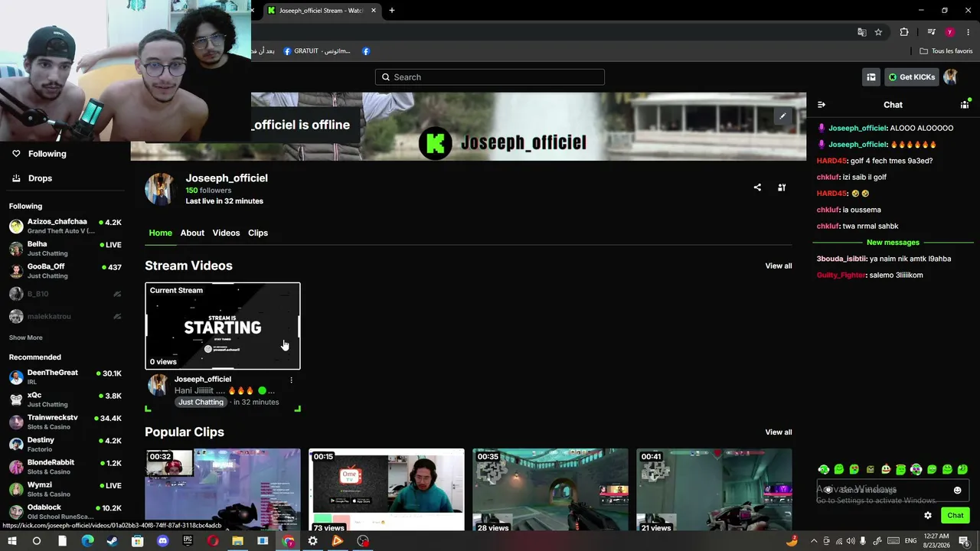
Task: Open Chrome profile 'y' avatar
Action: 950,32
